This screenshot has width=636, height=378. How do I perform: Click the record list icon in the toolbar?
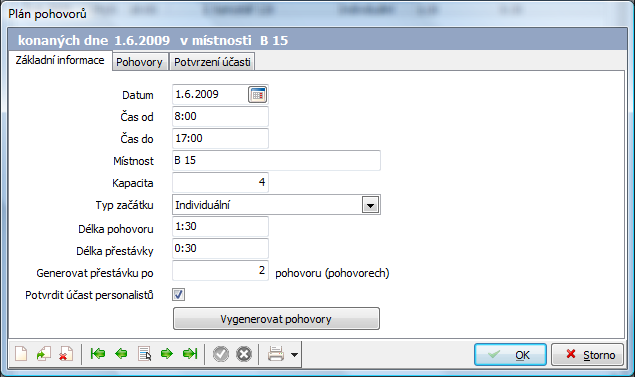(x=144, y=354)
